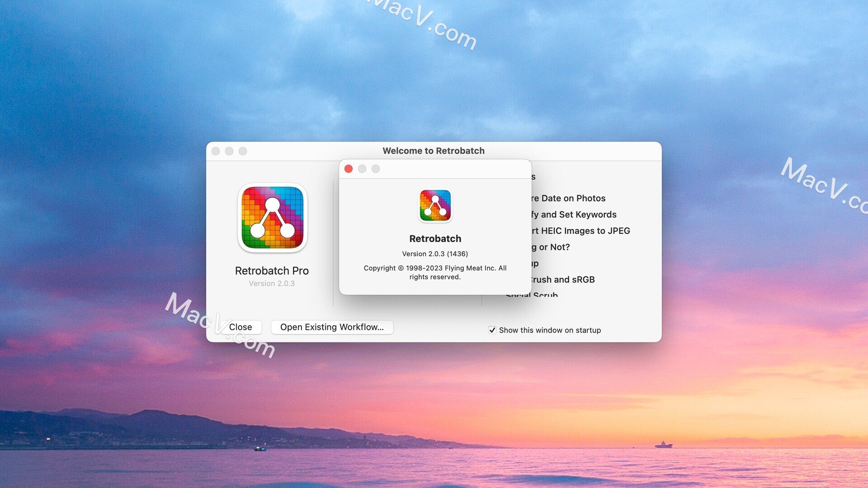The width and height of the screenshot is (868, 488).
Task: Click the 'Version 2.0.3 (1436)' text
Action: 435,254
